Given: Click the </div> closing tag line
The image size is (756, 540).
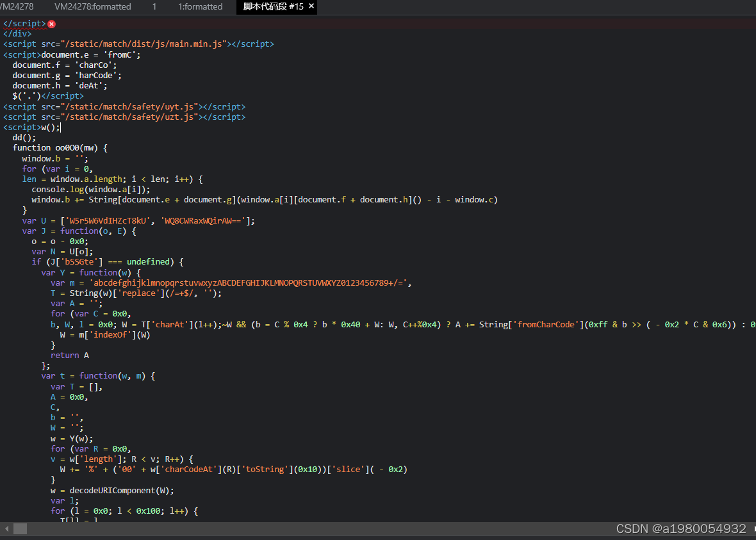Looking at the screenshot, I should pos(17,34).
